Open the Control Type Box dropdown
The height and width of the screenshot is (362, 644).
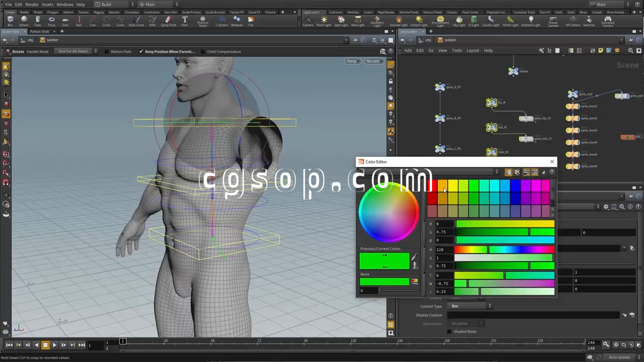471,306
